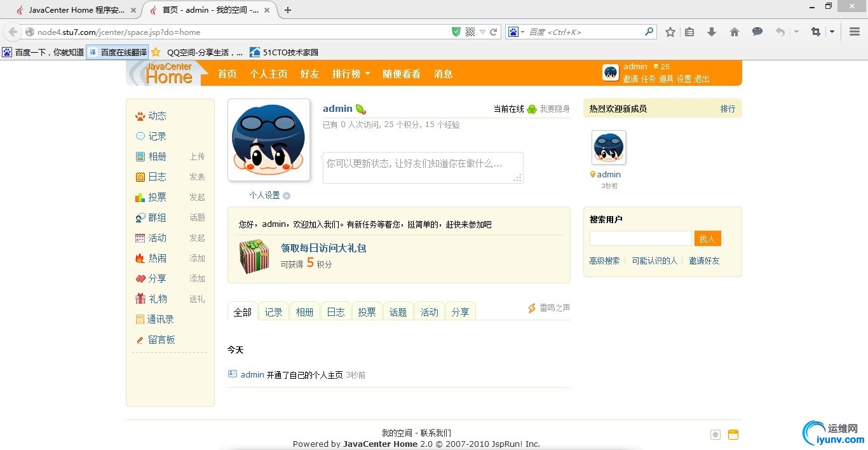Open the 分享 share sidebar entry
This screenshot has height=450, width=868.
(x=156, y=278)
